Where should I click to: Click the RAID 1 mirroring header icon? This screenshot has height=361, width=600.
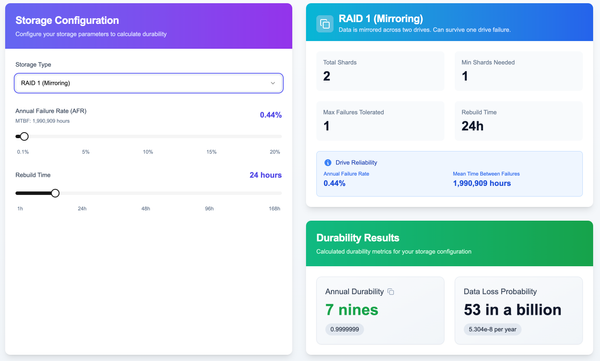[x=325, y=24]
